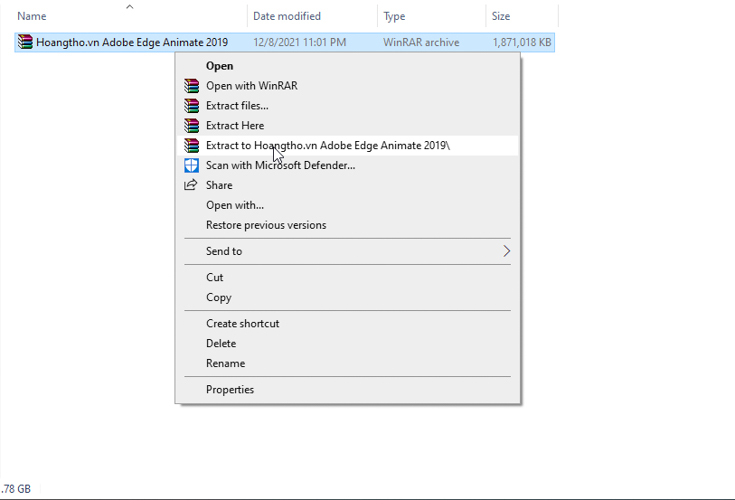Select Create shortcut option
Image resolution: width=735 pixels, height=500 pixels.
coord(243,323)
